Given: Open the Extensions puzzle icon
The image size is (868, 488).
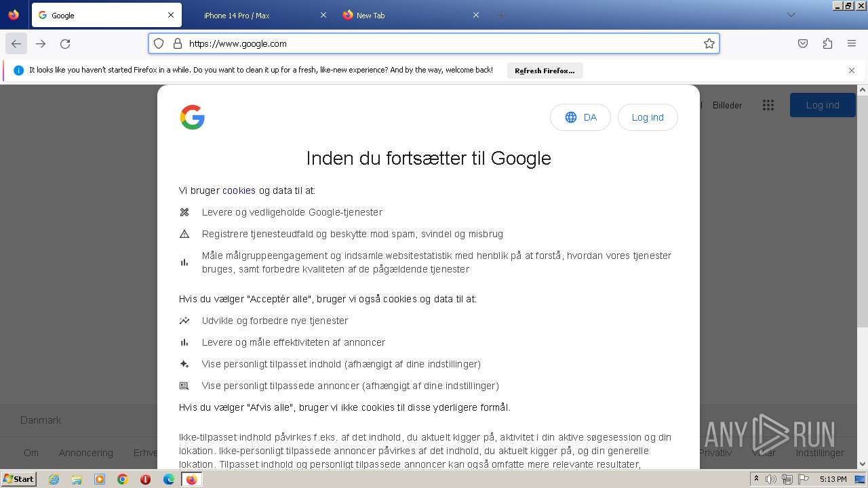Looking at the screenshot, I should (827, 43).
